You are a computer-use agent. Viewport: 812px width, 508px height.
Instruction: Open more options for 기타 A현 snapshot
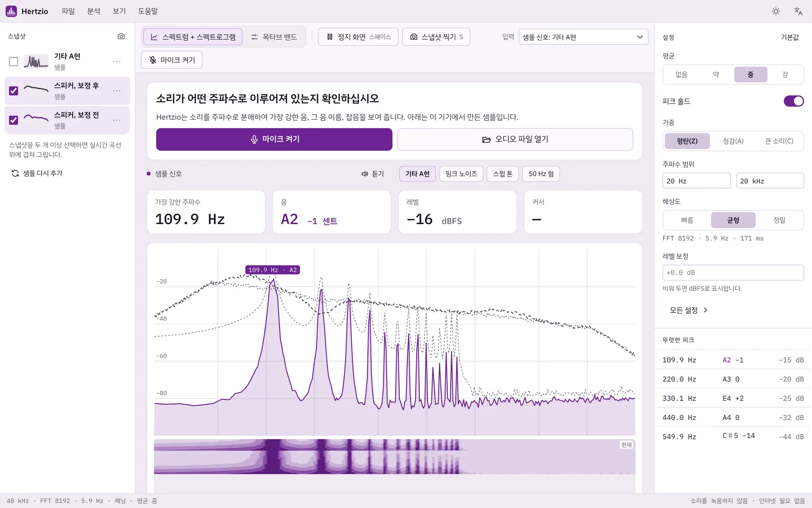pyautogui.click(x=117, y=61)
